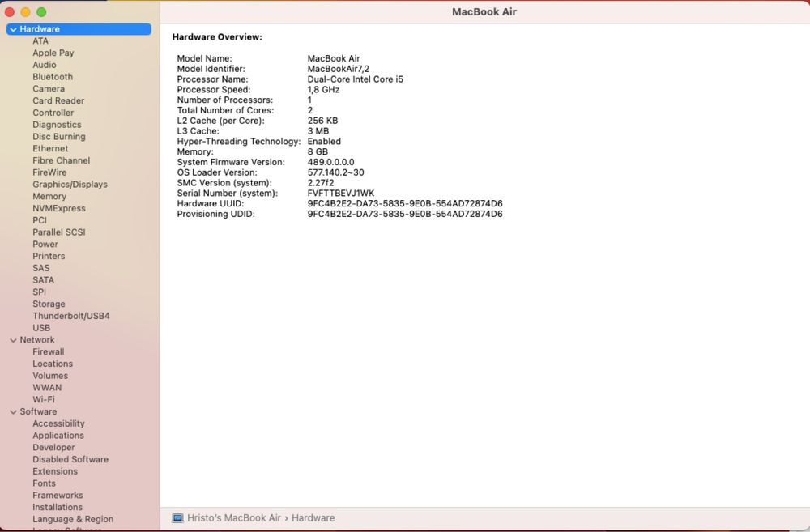
Task: Select Memory in the sidebar list
Action: [49, 196]
